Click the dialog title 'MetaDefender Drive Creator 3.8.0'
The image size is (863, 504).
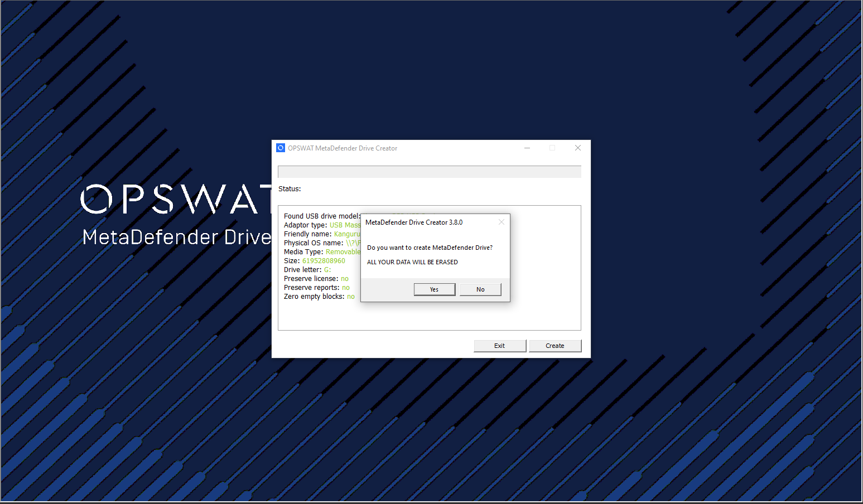click(414, 222)
